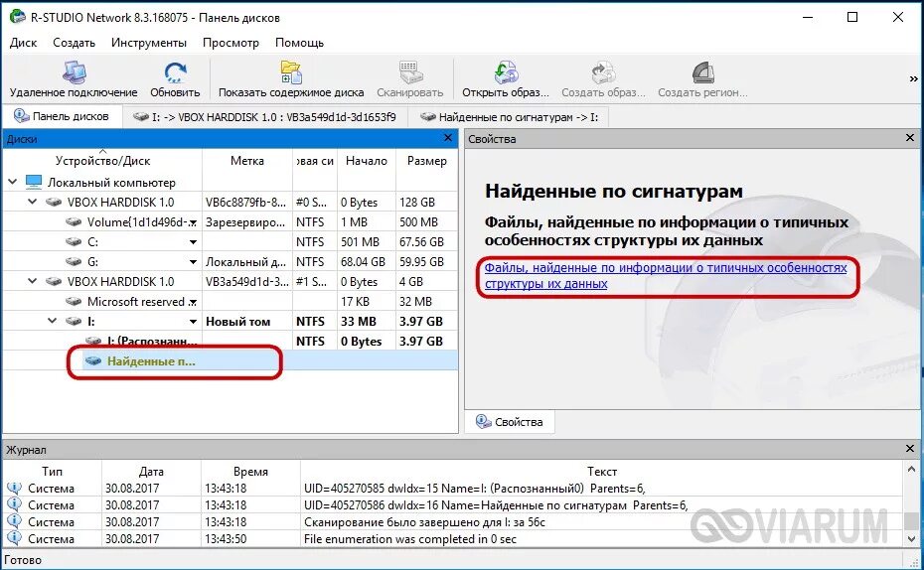
Task: Open dropdown arrow on Volume{1d1d496d row
Action: click(x=193, y=222)
